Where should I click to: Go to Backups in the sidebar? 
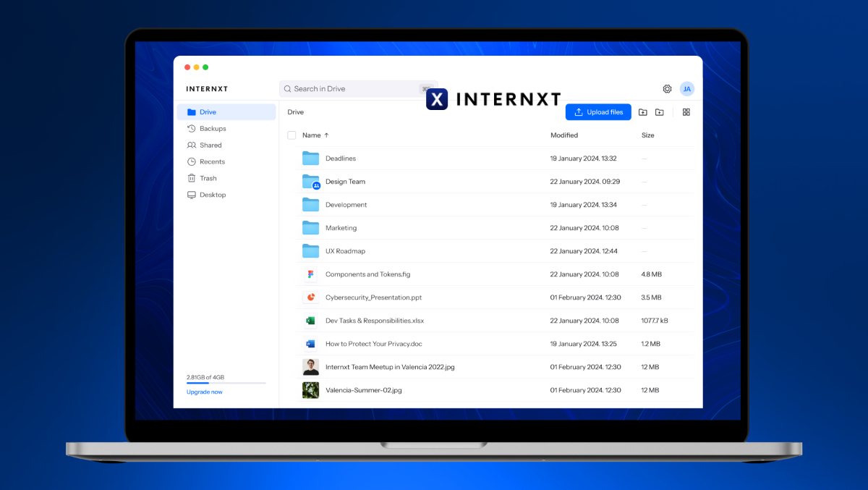pyautogui.click(x=213, y=129)
